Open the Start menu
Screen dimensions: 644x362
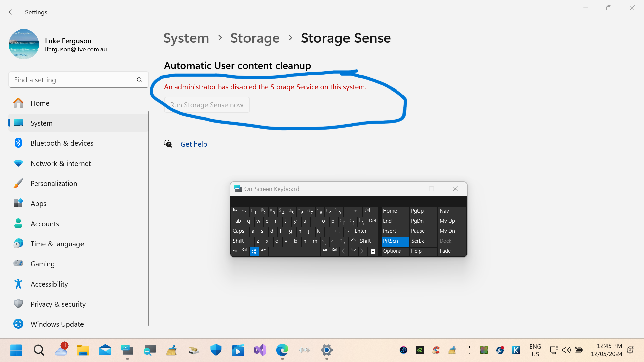click(16, 350)
